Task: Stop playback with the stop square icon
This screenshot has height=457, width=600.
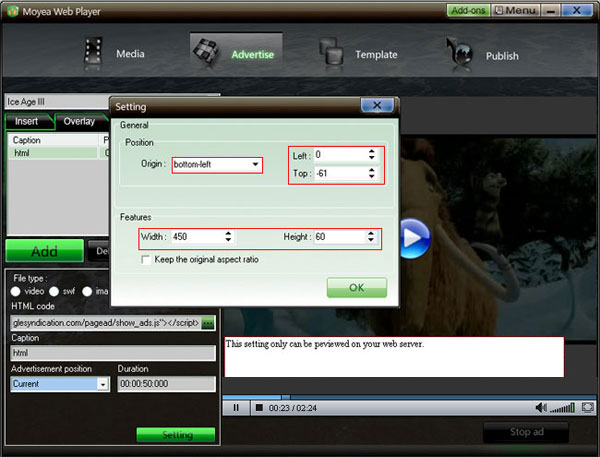Action: click(259, 408)
